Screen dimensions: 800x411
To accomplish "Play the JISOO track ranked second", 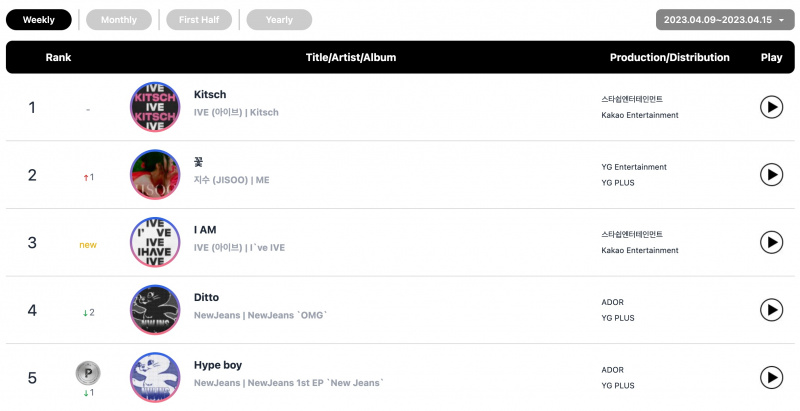I will pos(771,175).
